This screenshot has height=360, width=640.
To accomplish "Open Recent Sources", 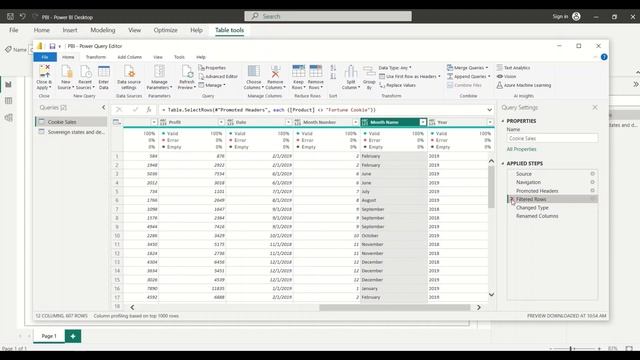I will pyautogui.click(x=85, y=77).
